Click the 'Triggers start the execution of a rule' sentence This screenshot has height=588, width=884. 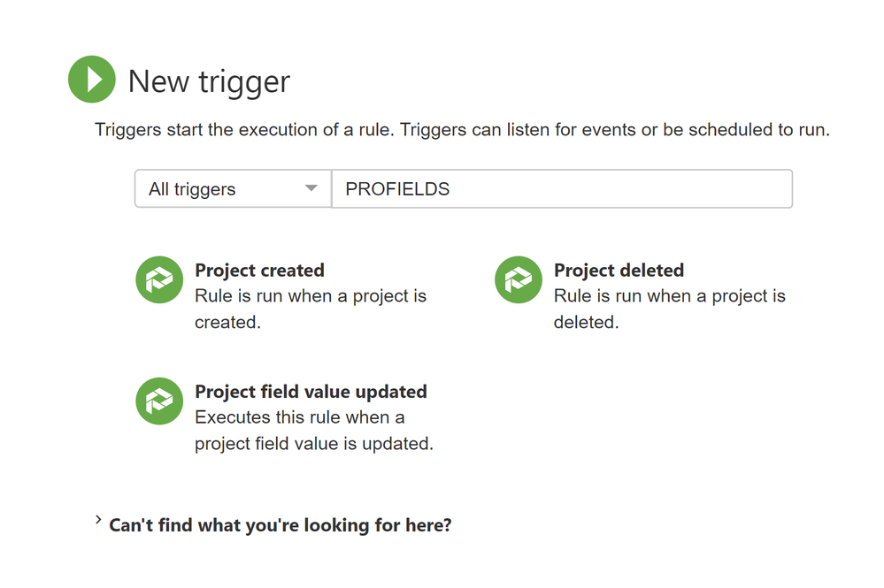click(245, 130)
